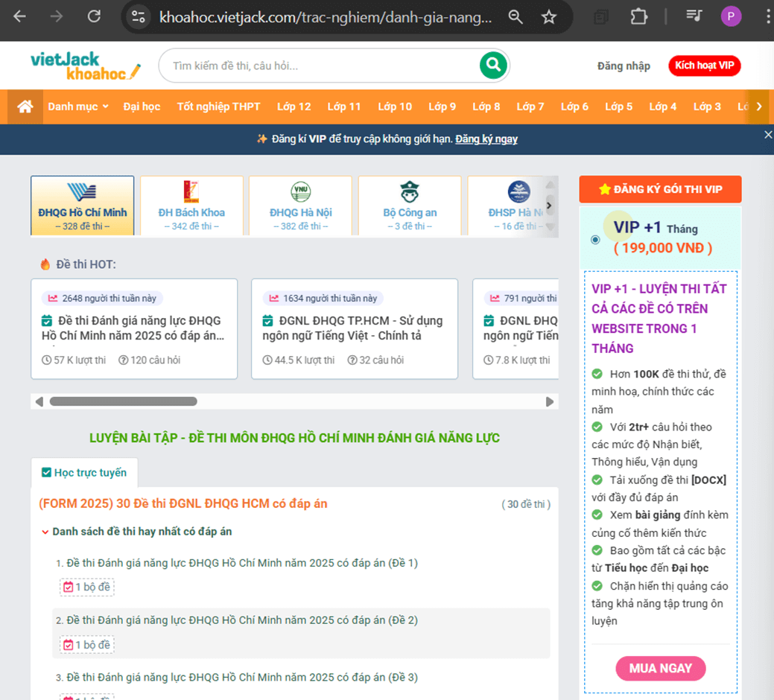Collapse Danh sách đề thi hay nhất
Viewport: 774px width, 700px height.
(46, 532)
